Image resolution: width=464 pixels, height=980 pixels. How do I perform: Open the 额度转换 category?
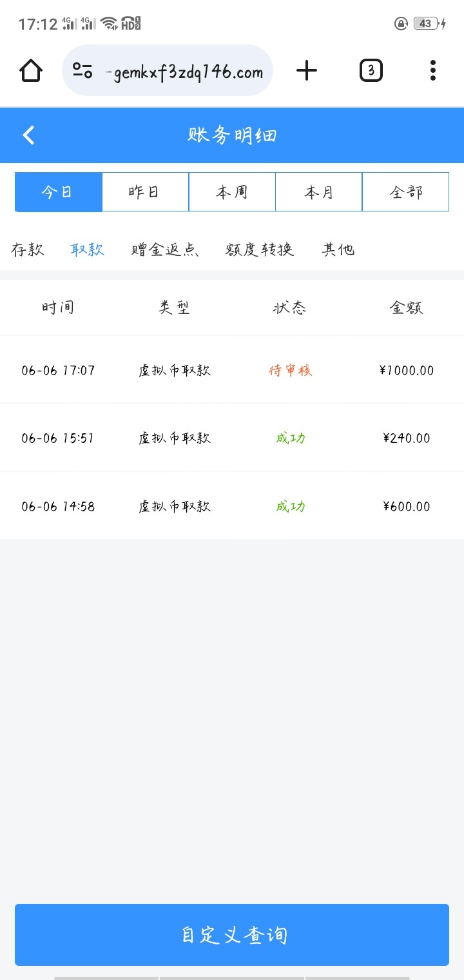260,250
